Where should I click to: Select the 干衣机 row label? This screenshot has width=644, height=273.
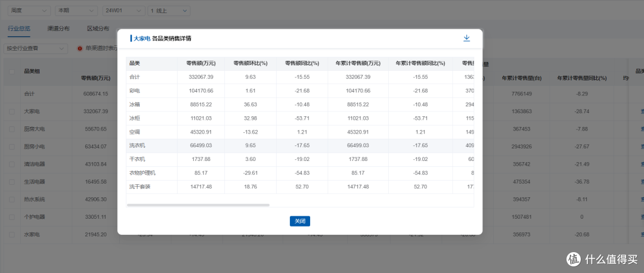tap(137, 159)
